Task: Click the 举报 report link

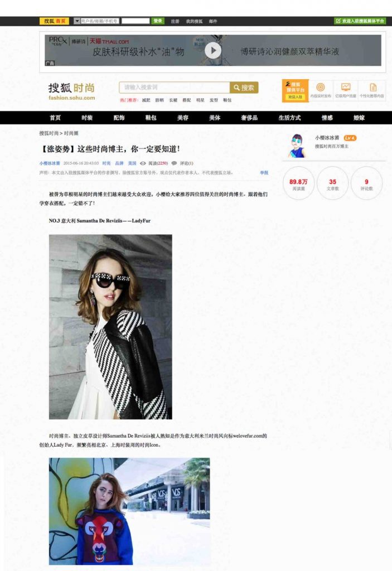Action: [x=264, y=173]
